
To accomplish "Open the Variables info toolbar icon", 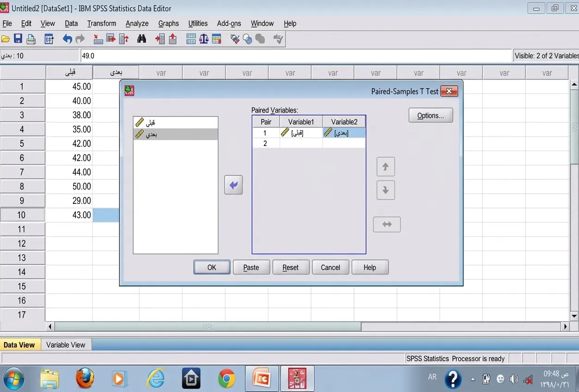I will click(124, 39).
